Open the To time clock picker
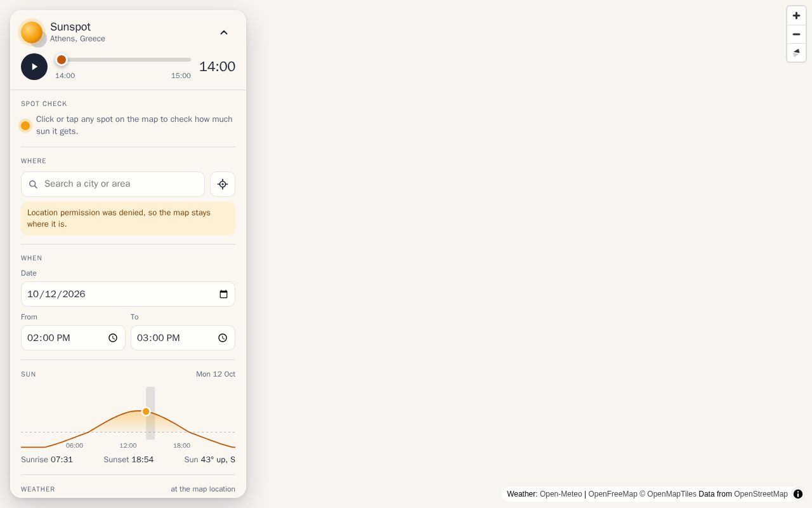 point(223,338)
